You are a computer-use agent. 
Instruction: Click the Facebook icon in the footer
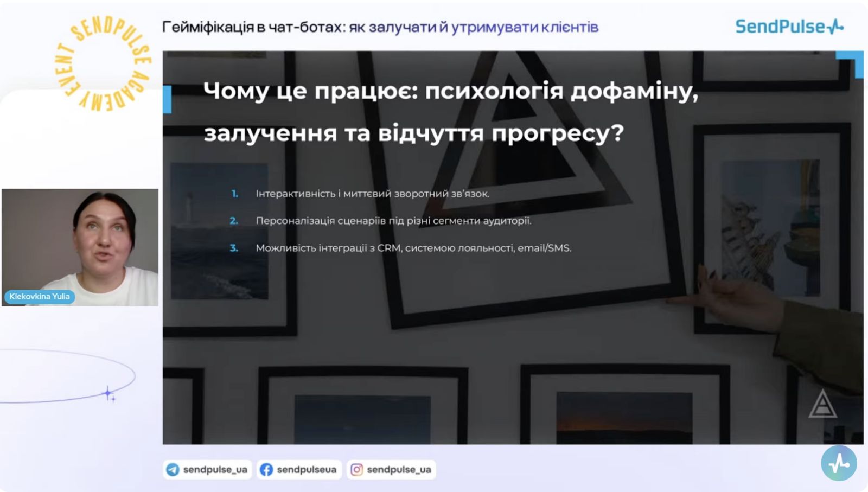(x=266, y=470)
